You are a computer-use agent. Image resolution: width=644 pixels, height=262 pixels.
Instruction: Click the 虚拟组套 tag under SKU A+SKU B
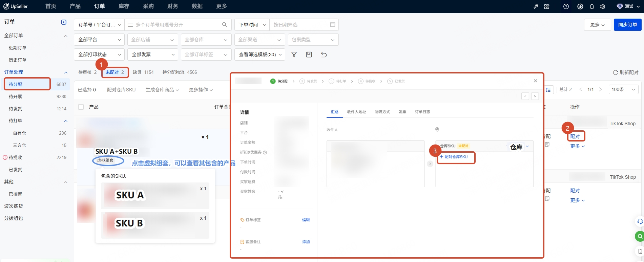click(x=106, y=160)
